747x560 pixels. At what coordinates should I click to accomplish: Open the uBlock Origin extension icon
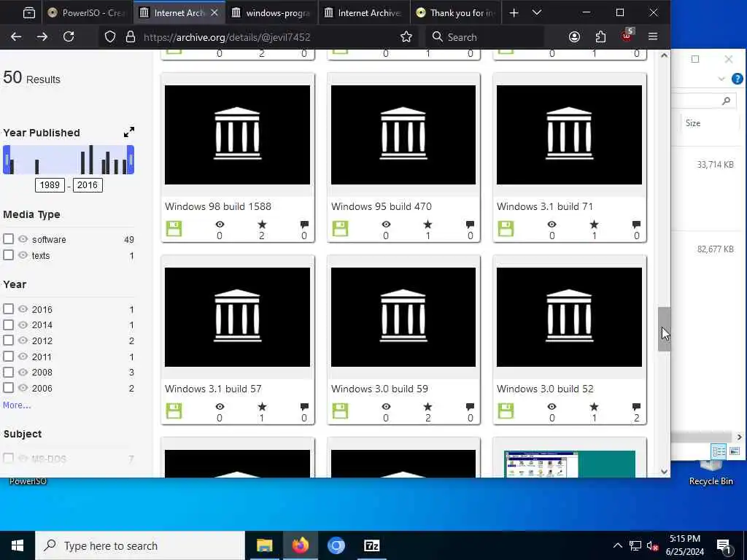pos(627,35)
